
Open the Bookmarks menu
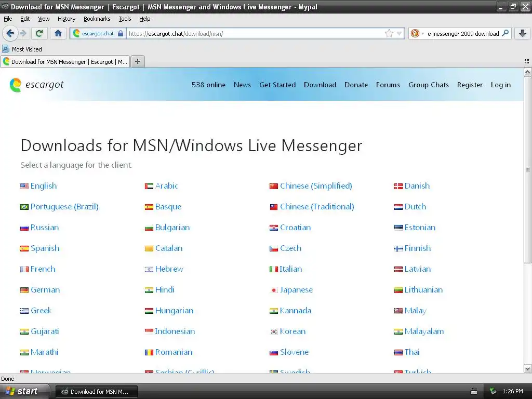(97, 19)
